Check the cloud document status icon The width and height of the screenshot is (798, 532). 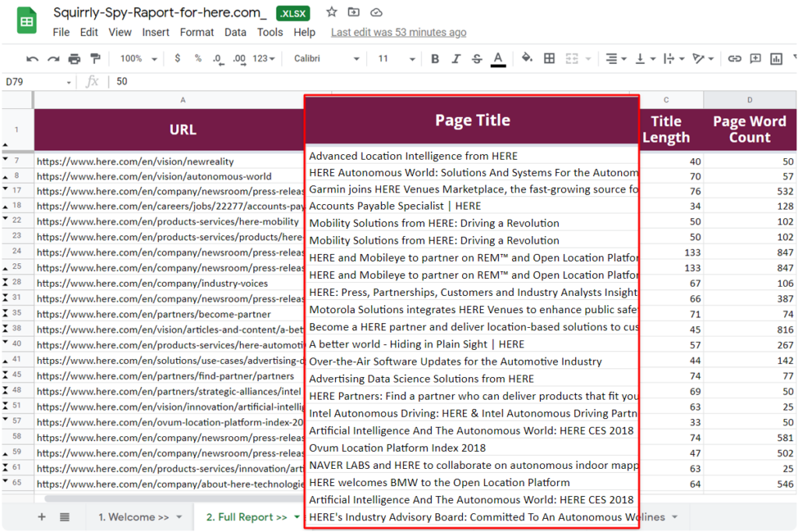[376, 12]
